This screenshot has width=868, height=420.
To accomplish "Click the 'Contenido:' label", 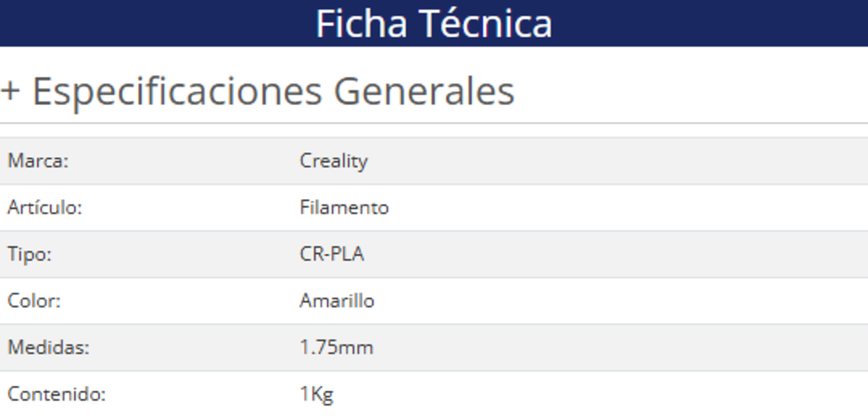I will 56,395.
